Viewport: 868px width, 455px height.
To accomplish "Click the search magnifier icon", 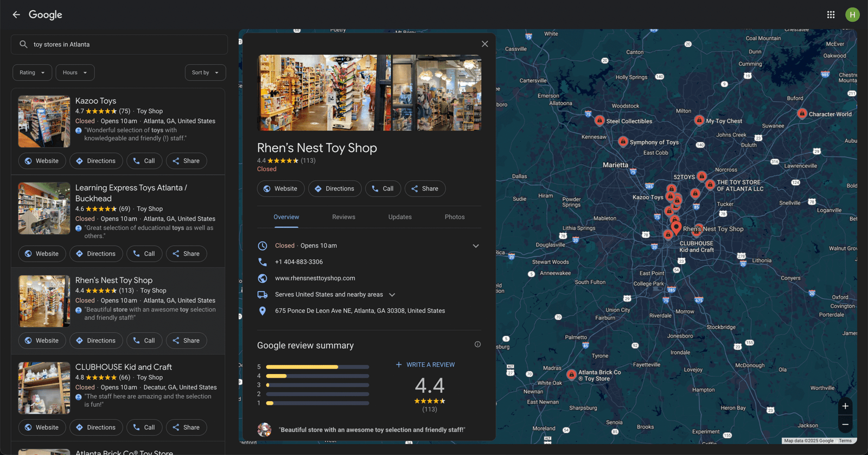I will coord(23,45).
